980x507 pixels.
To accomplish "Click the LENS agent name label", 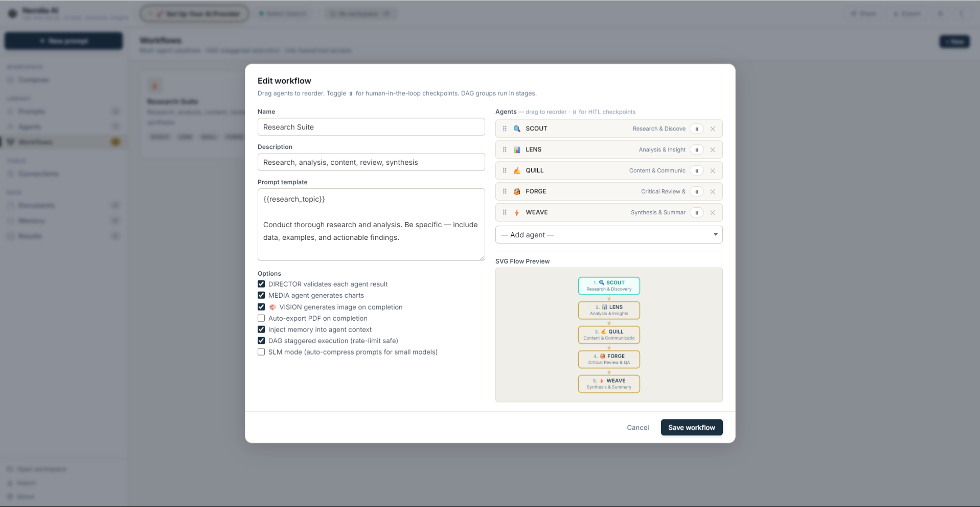I will (533, 150).
